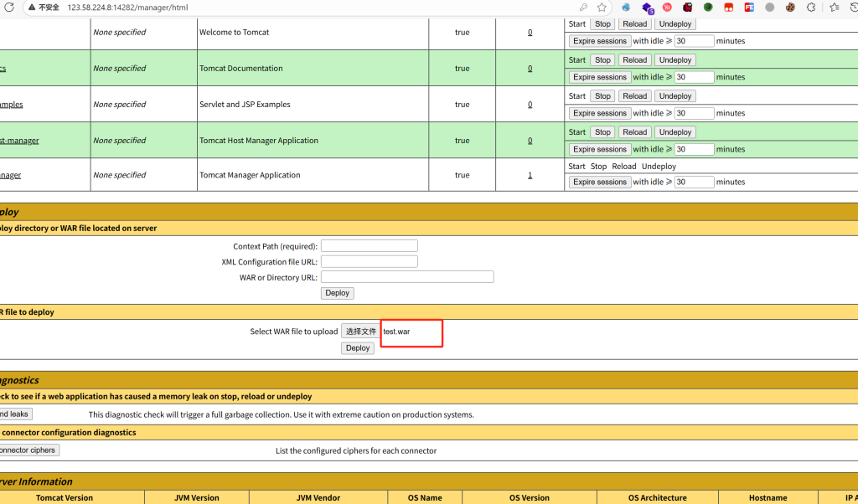Open session count 1 link for Manager Application
This screenshot has width=858, height=504.
pos(530,175)
